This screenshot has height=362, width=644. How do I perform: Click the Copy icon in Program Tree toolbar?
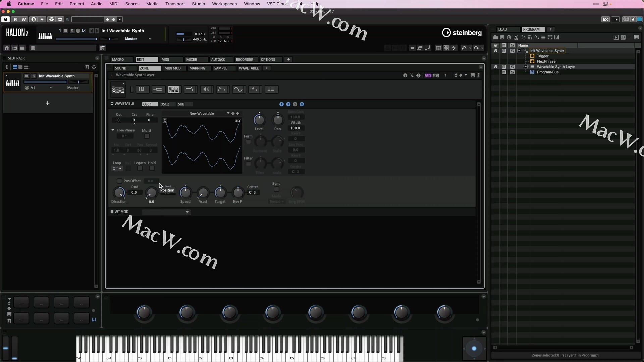(523, 37)
